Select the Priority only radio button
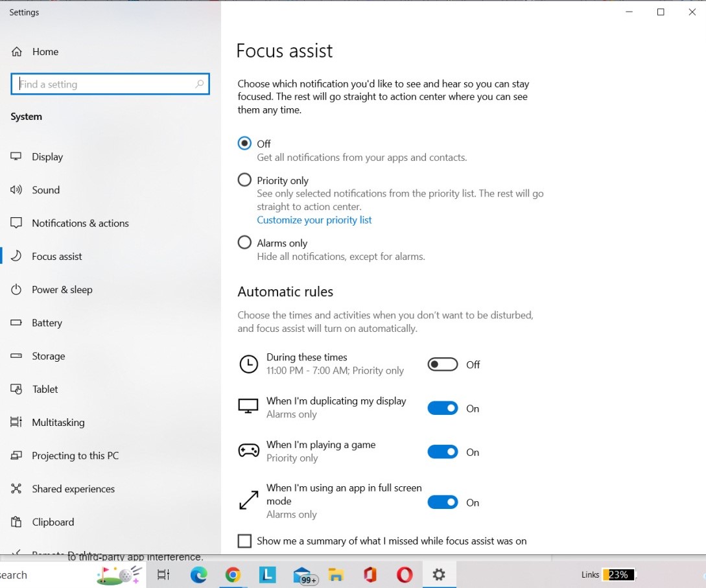 244,180
